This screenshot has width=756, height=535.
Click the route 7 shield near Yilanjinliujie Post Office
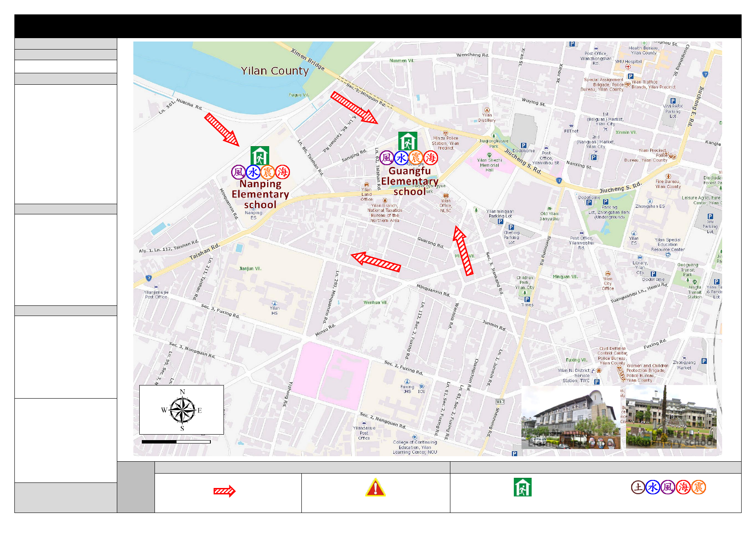[149, 278]
